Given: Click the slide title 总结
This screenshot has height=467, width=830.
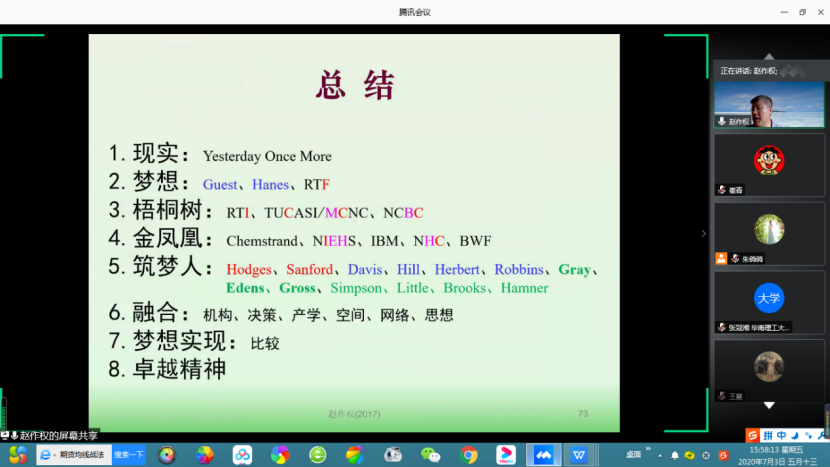Looking at the screenshot, I should [x=355, y=85].
